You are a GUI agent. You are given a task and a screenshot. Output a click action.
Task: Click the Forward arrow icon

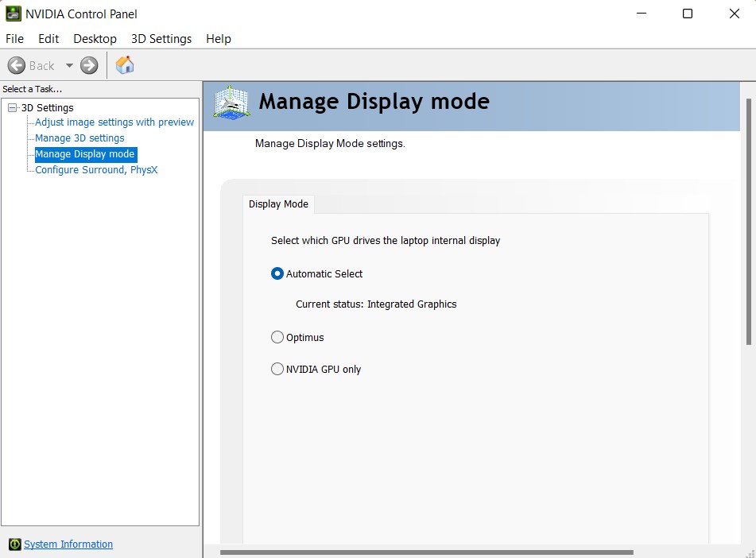89,66
